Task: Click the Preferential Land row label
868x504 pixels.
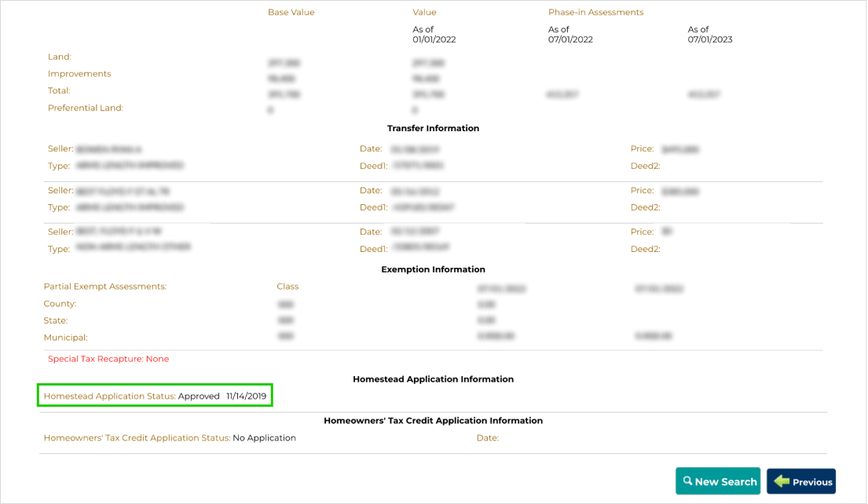Action: coord(86,108)
